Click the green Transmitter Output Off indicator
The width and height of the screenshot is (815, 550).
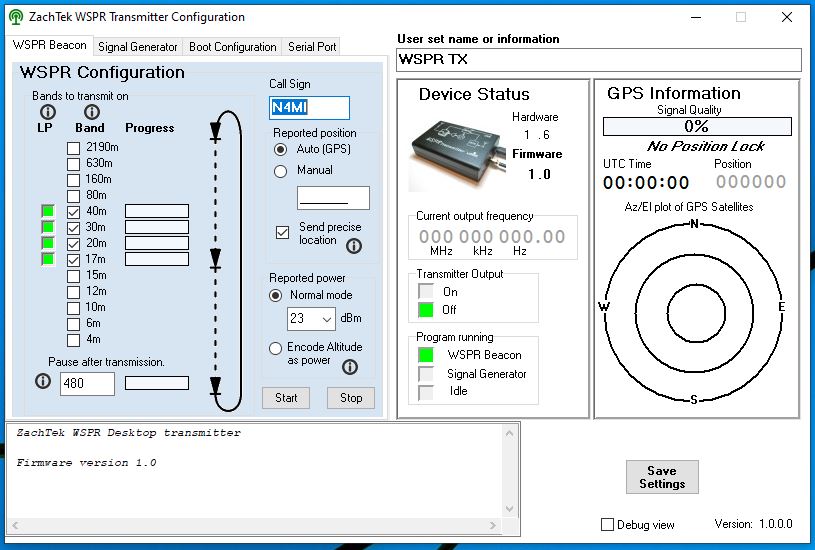click(426, 310)
